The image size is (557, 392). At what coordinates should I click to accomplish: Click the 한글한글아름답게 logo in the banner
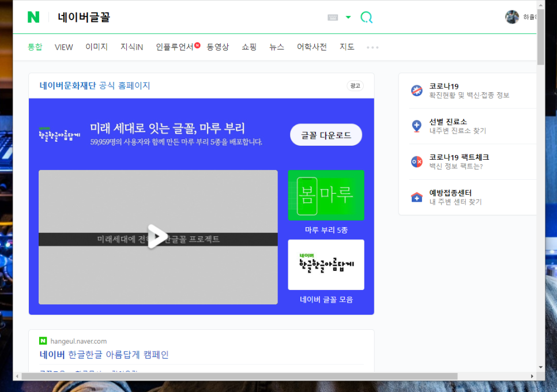point(59,134)
